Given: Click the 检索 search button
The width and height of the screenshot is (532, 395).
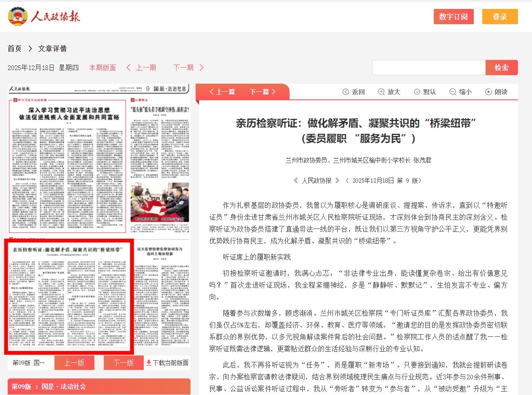Looking at the screenshot, I should pyautogui.click(x=501, y=68).
